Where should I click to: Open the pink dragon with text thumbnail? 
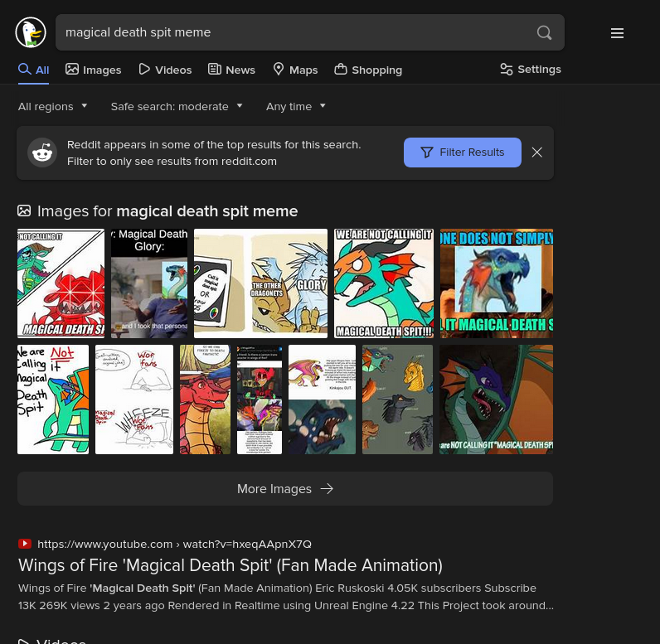pos(322,399)
